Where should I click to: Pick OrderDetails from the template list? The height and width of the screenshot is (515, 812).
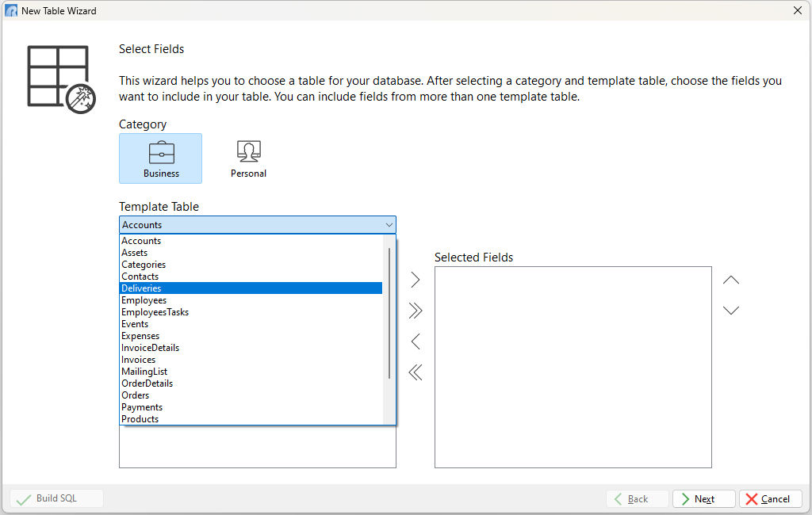251,383
